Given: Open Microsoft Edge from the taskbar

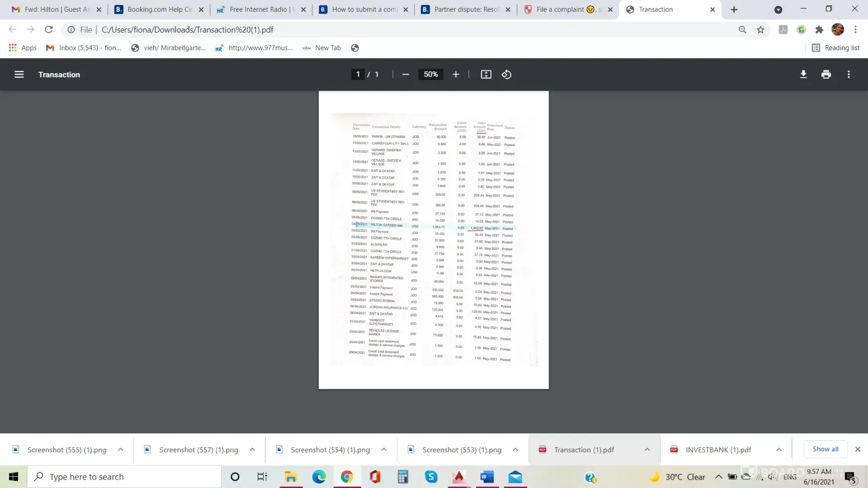Looking at the screenshot, I should [x=319, y=477].
